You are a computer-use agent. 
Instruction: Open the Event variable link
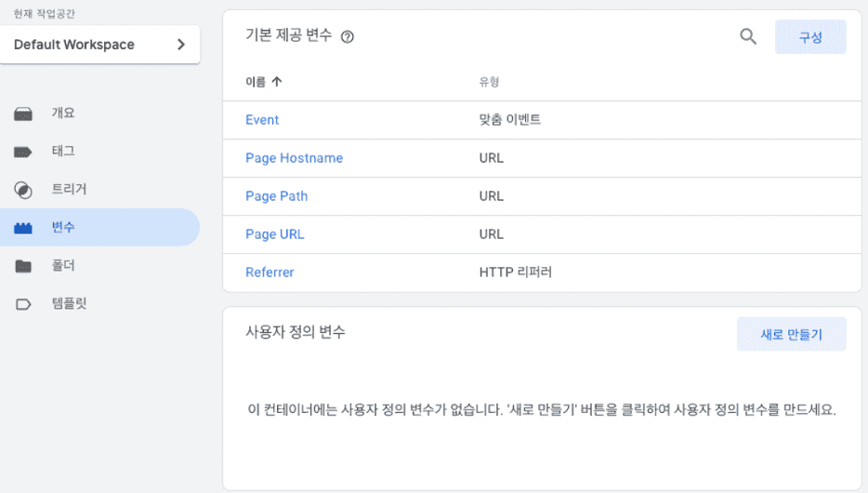coord(262,120)
